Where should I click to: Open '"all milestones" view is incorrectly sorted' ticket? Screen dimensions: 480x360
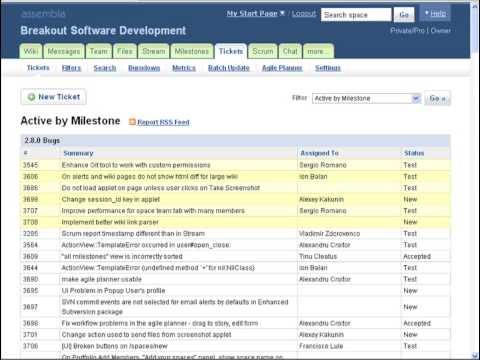[122, 256]
